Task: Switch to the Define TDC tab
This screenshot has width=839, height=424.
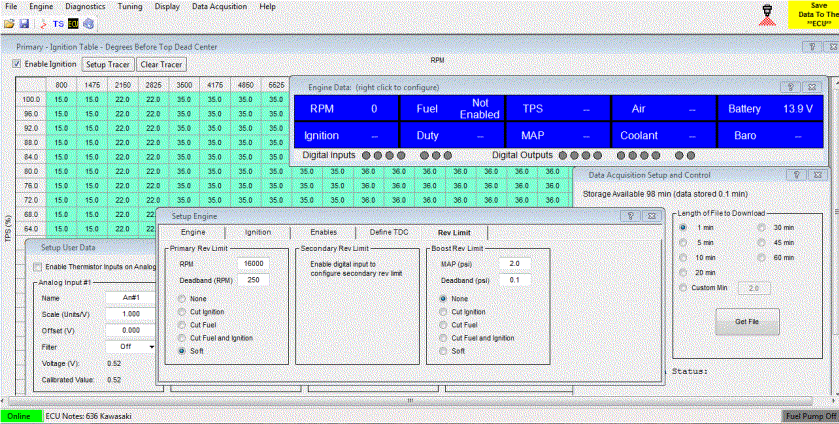Action: 388,232
